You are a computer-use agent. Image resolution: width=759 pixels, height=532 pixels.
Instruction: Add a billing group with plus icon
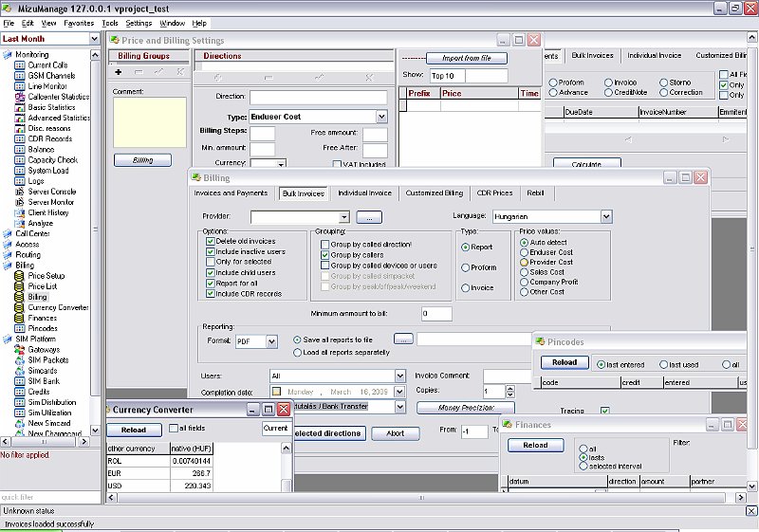tap(118, 72)
